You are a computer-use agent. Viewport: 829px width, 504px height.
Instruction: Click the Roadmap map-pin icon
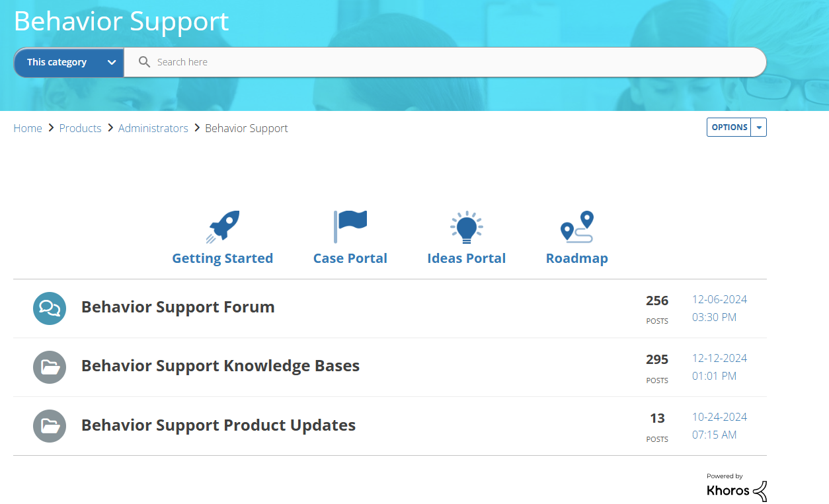point(576,226)
